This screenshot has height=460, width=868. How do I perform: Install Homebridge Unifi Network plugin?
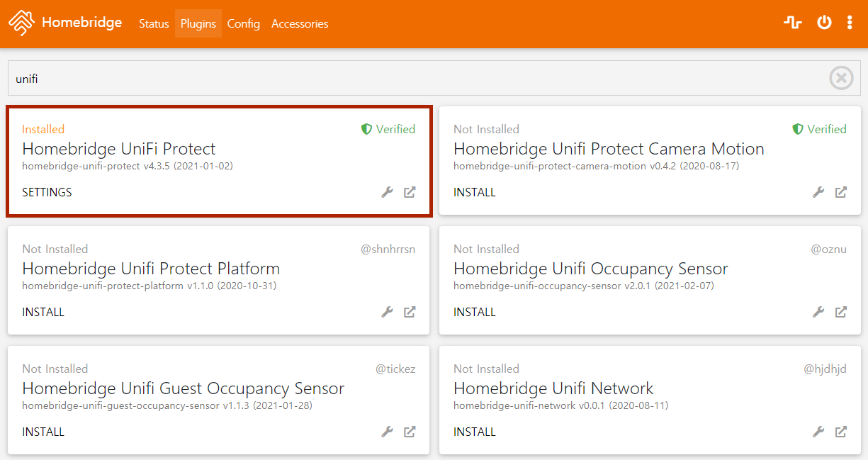click(475, 432)
